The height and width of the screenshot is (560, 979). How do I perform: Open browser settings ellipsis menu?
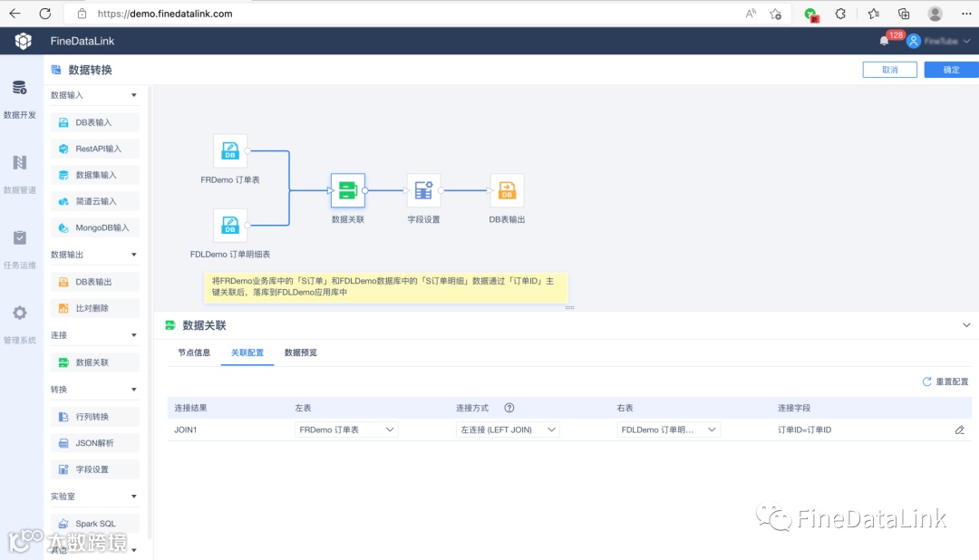[966, 14]
